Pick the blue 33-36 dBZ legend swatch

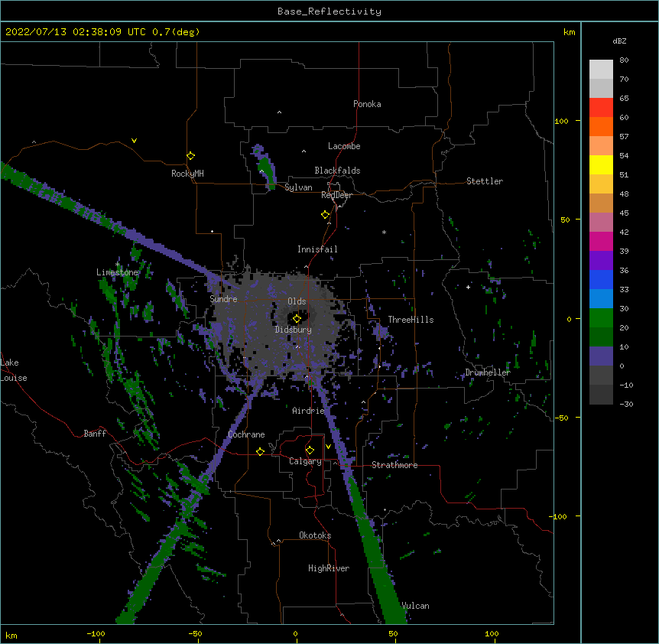pyautogui.click(x=601, y=279)
